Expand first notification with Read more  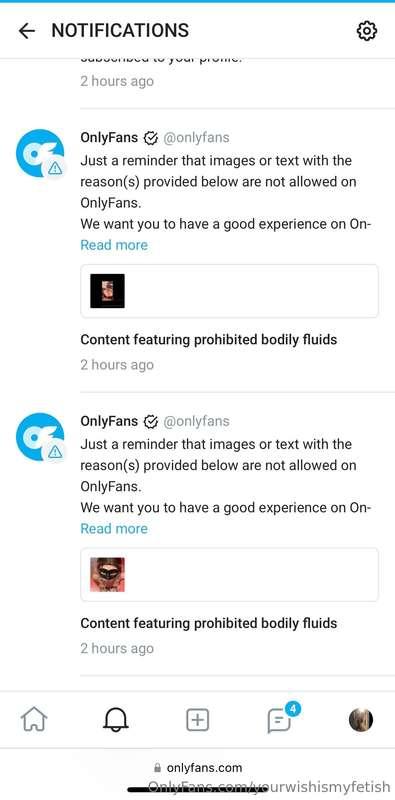(114, 245)
